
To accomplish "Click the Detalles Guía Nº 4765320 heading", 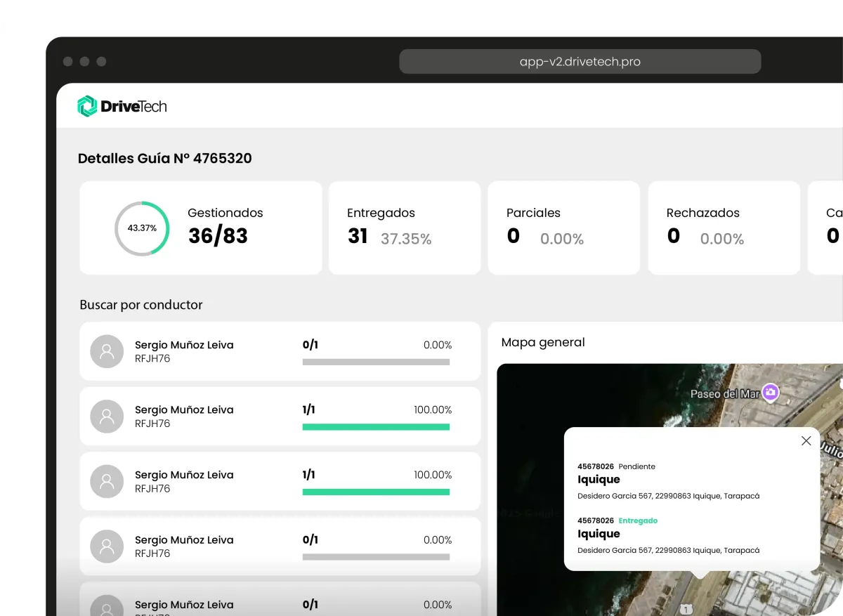I will (164, 159).
